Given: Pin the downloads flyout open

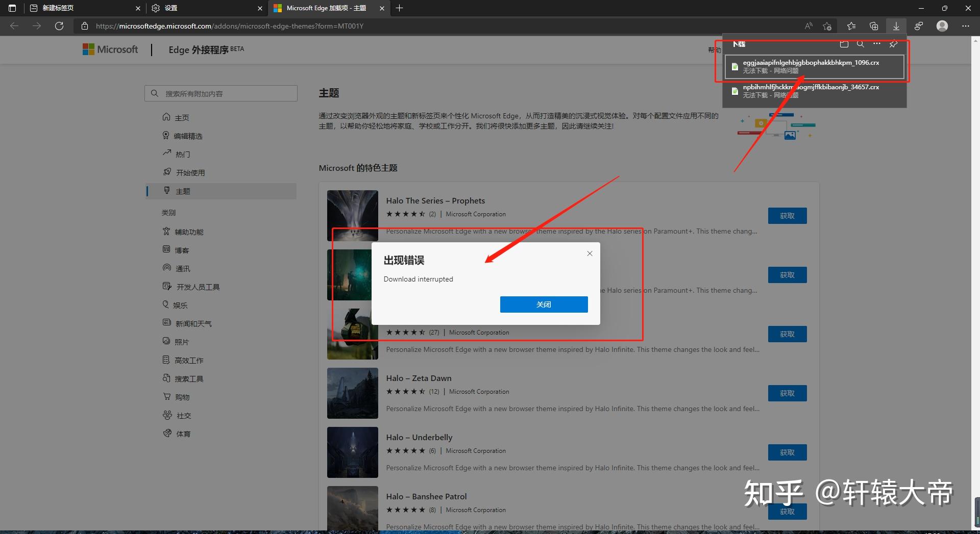Looking at the screenshot, I should tap(893, 44).
